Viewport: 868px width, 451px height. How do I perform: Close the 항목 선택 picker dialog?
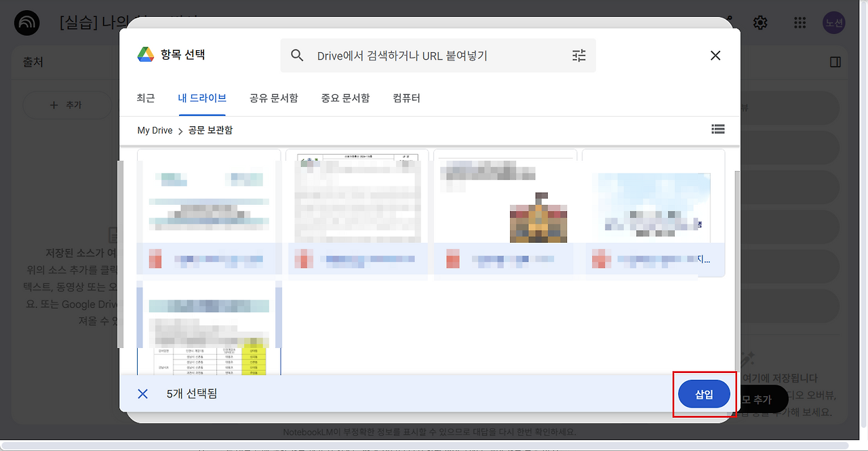pos(715,56)
